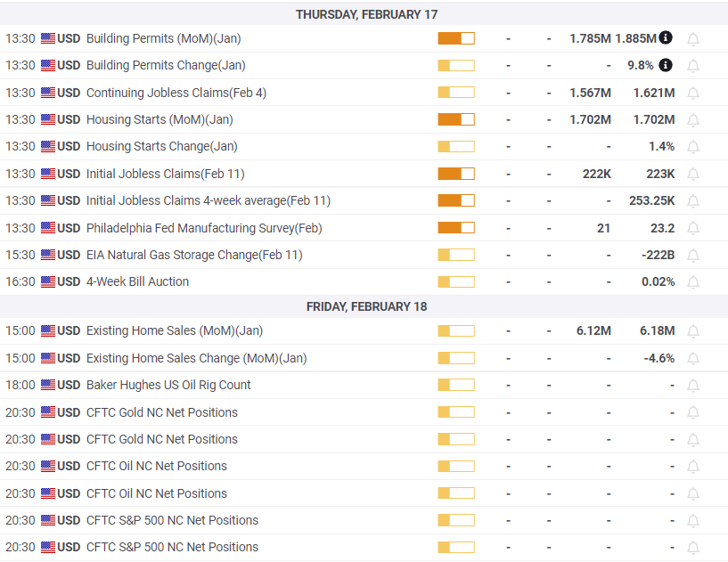The height and width of the screenshot is (562, 728).
Task: Expand the Housing Starts Change(Jan) event row
Action: (x=161, y=146)
